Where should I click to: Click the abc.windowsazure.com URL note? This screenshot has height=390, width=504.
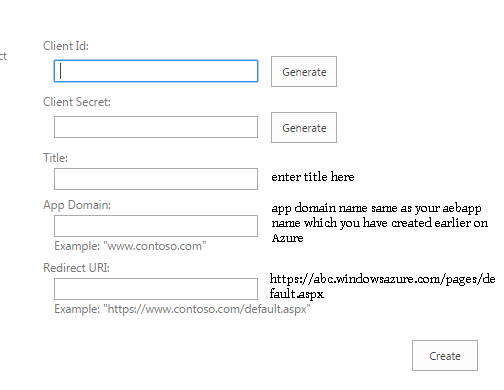coord(382,286)
